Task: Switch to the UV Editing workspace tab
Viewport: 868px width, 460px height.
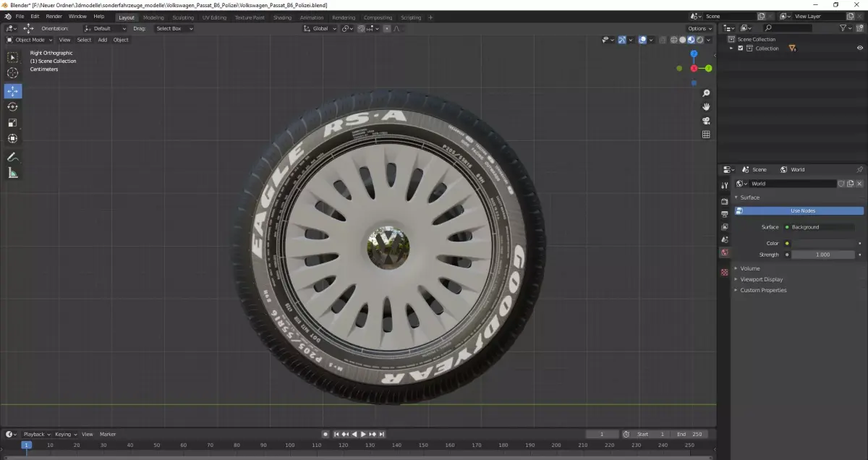Action: pyautogui.click(x=214, y=17)
